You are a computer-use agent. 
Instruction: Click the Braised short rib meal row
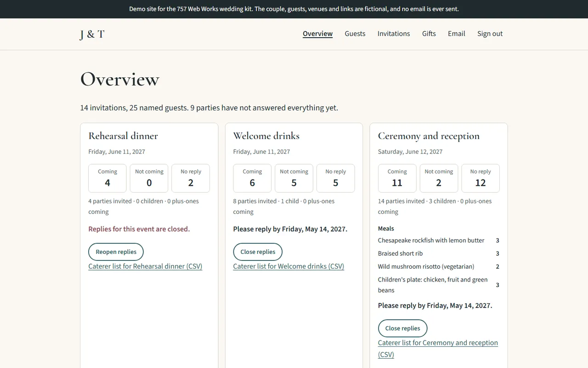[x=439, y=253]
